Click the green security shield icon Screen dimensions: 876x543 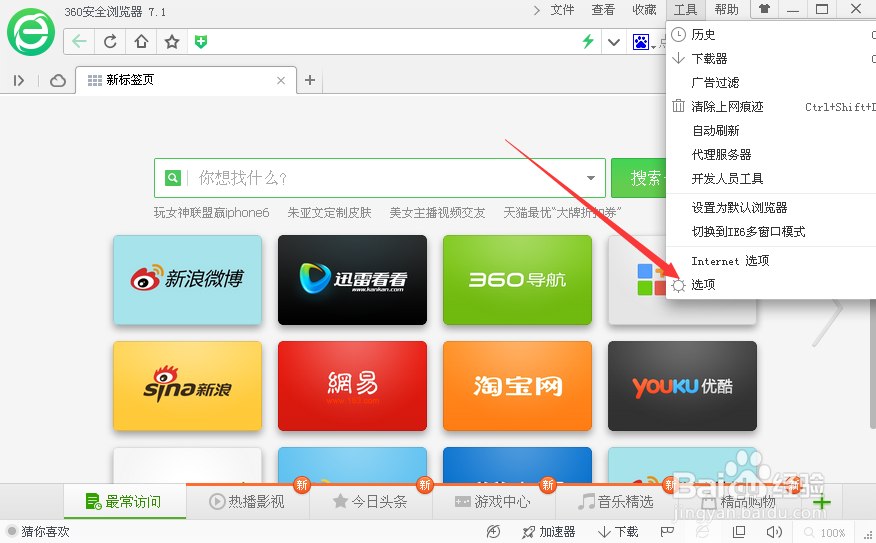201,41
